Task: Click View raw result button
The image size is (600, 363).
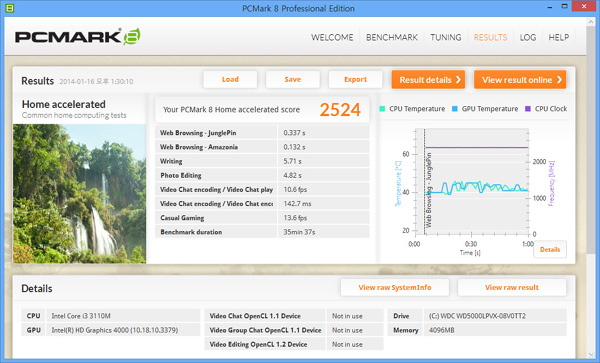Action: point(512,287)
